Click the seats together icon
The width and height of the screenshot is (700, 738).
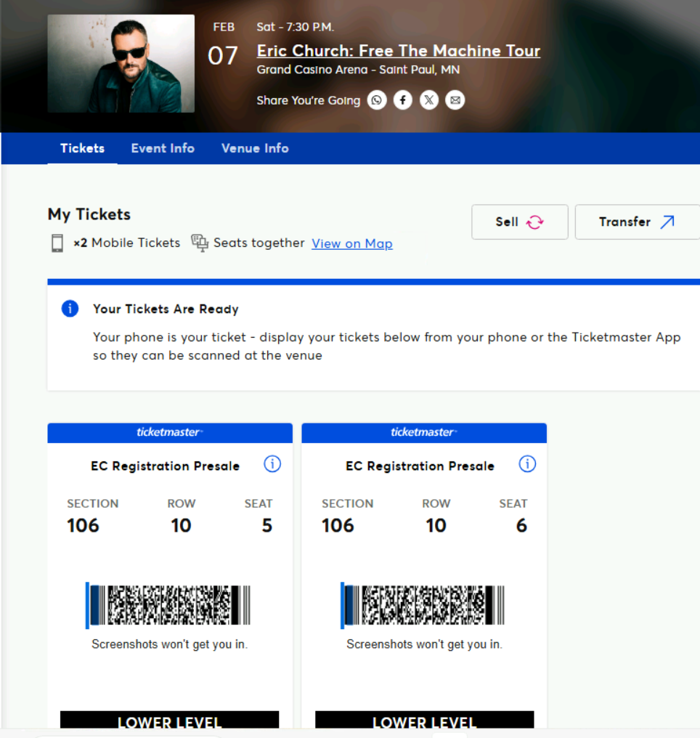(x=200, y=243)
